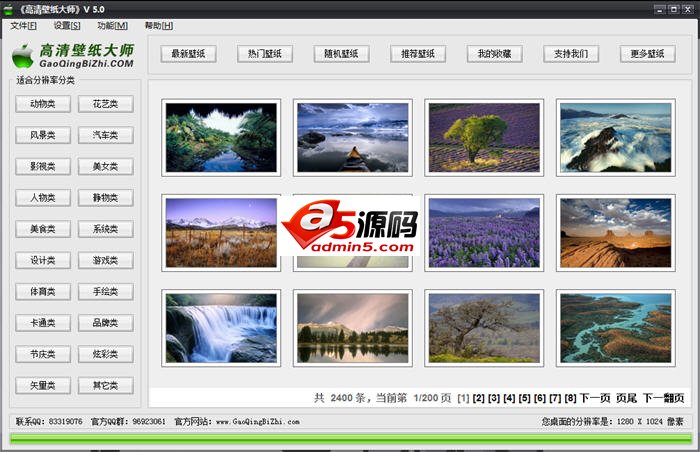The height and width of the screenshot is (452, 700).
Task: Open the canoe on lake wallpaper thumbnail
Action: click(353, 138)
